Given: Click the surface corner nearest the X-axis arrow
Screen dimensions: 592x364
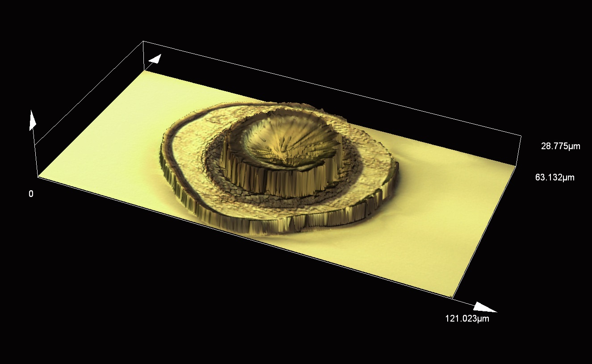Looking at the screenshot, I should pos(452,297).
